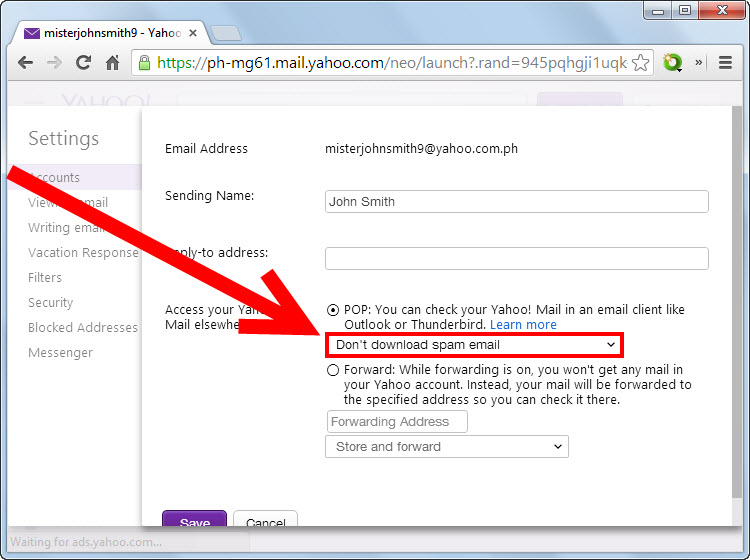Open Security settings section

tap(50, 302)
